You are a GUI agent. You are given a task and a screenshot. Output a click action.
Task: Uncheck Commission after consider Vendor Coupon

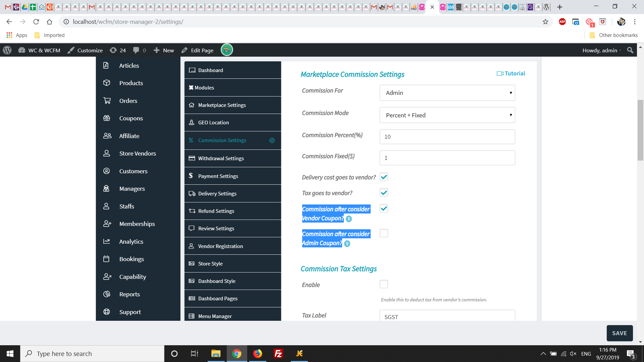pyautogui.click(x=384, y=208)
